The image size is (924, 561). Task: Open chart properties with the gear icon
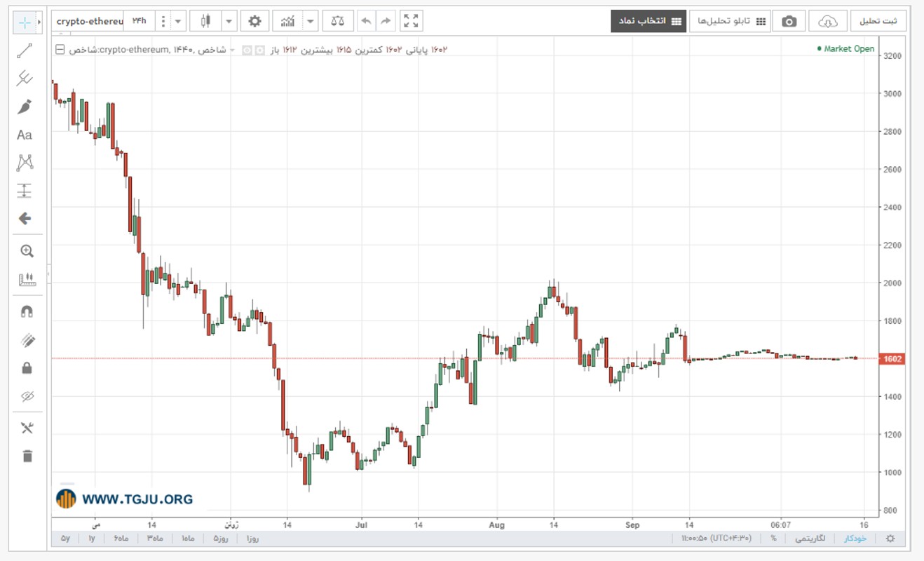coord(255,22)
